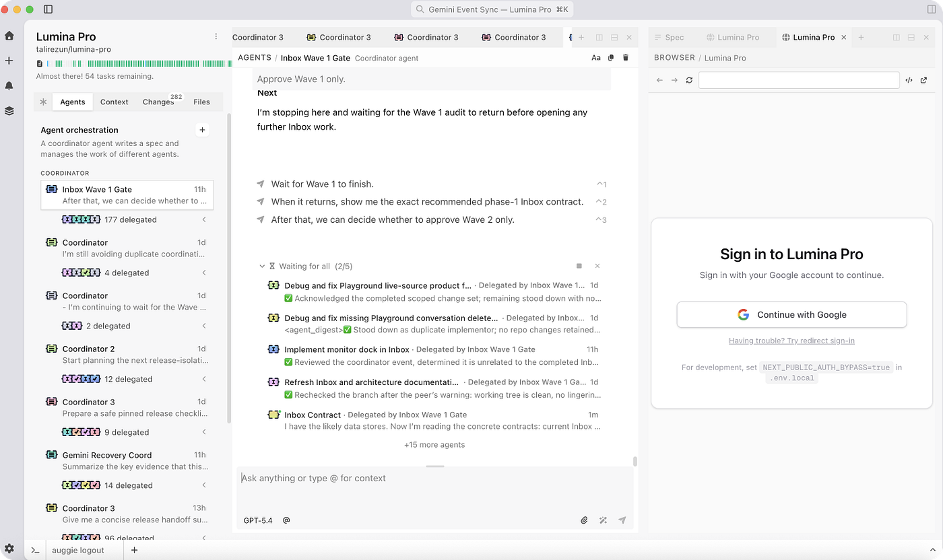The image size is (943, 560).
Task: Open the Inbox Contract agent row
Action: (x=434, y=420)
